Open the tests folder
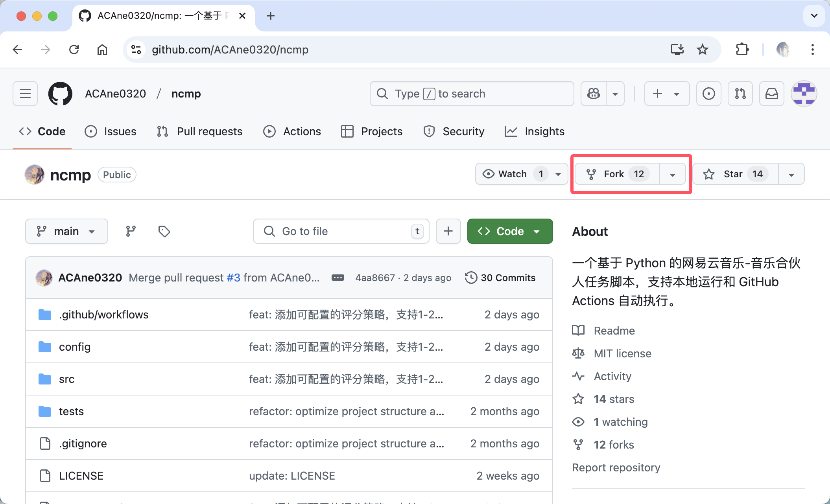 click(x=71, y=411)
